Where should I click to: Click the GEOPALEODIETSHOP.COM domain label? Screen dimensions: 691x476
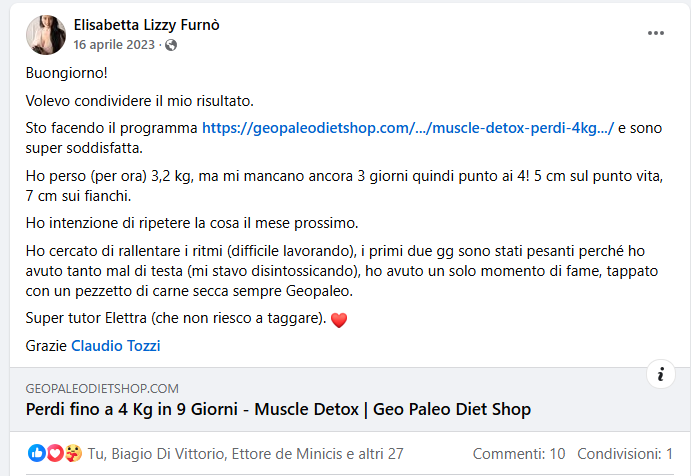point(102,389)
